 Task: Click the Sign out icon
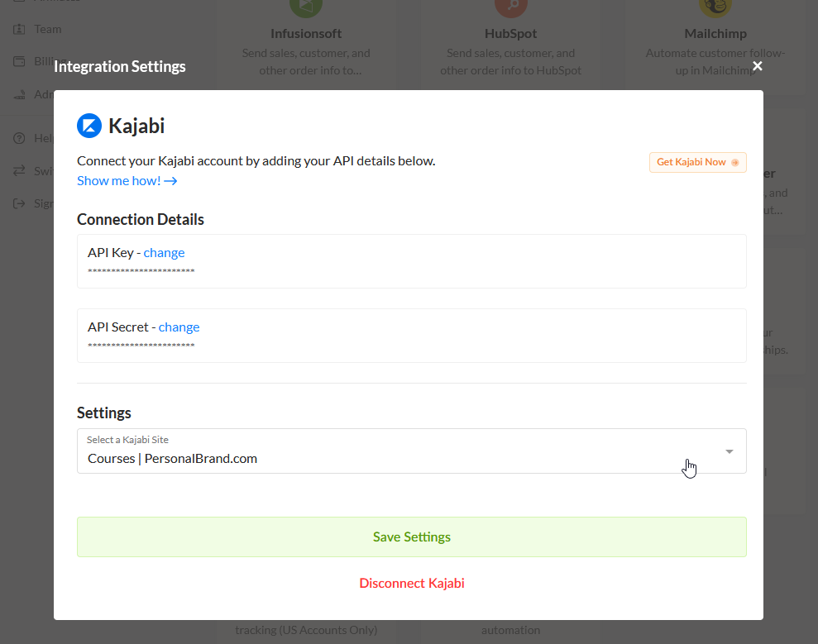(19, 203)
